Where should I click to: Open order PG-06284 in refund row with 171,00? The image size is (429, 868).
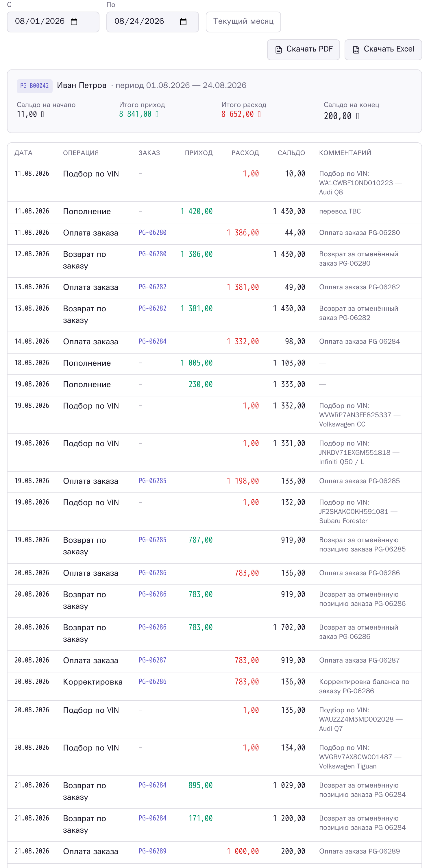(153, 818)
